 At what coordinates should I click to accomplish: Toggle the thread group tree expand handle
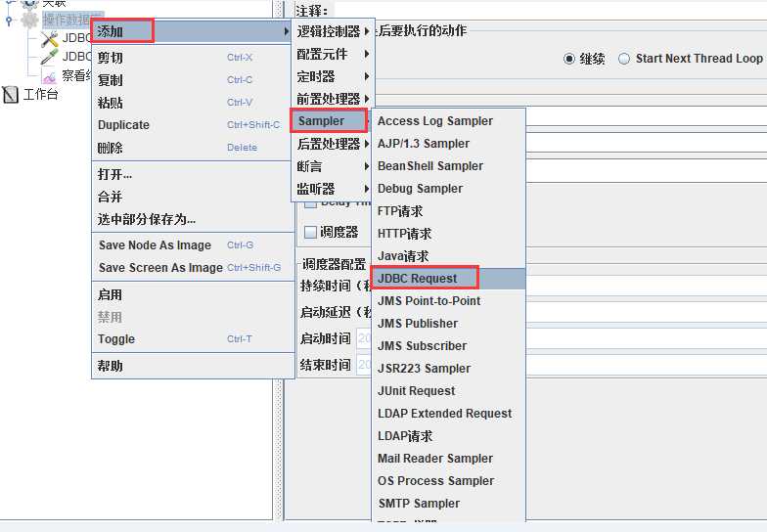click(x=9, y=20)
